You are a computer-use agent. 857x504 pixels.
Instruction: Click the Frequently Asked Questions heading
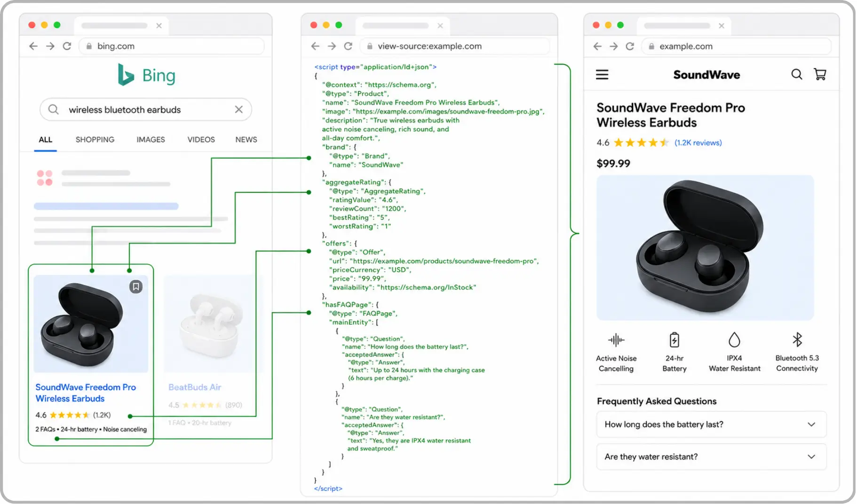click(x=657, y=401)
